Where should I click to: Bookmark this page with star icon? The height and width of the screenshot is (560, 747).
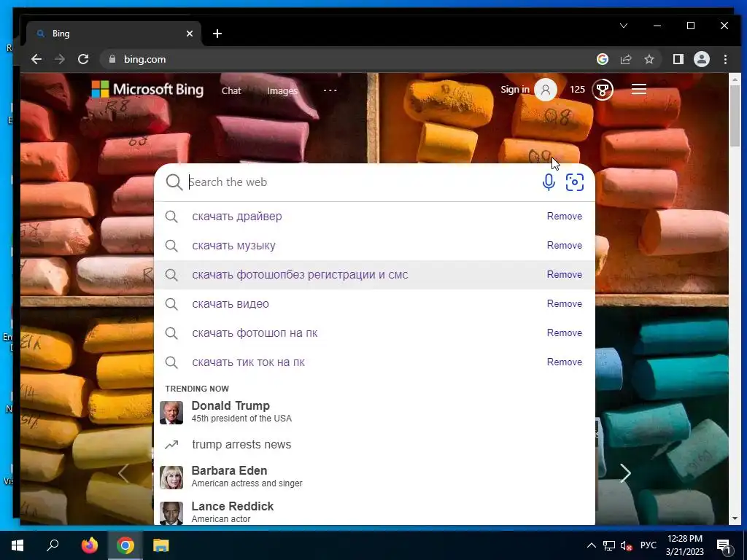tap(649, 59)
